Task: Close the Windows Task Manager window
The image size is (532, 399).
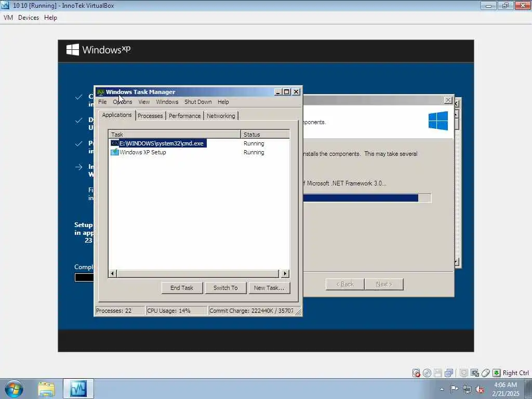Action: pos(296,92)
